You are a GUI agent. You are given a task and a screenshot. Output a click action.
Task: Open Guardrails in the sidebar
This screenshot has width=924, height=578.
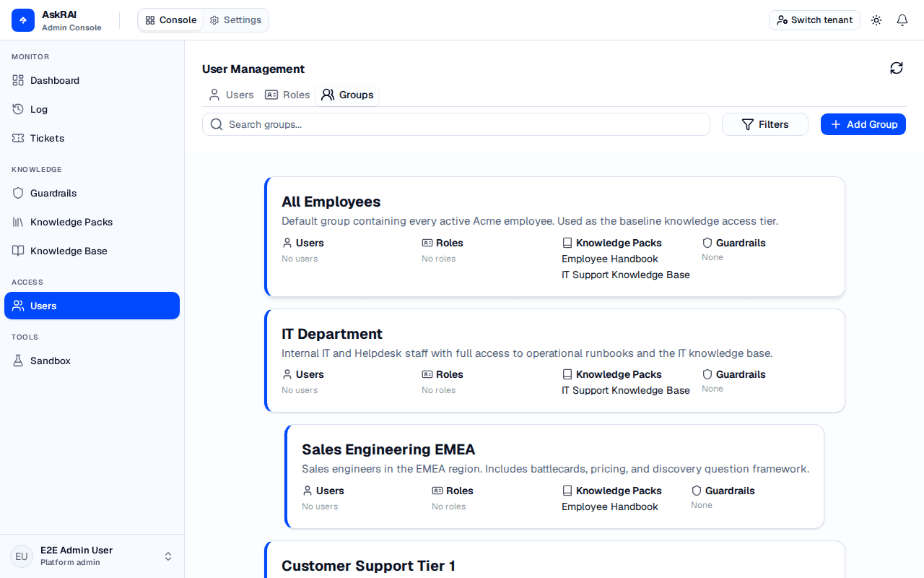92,193
